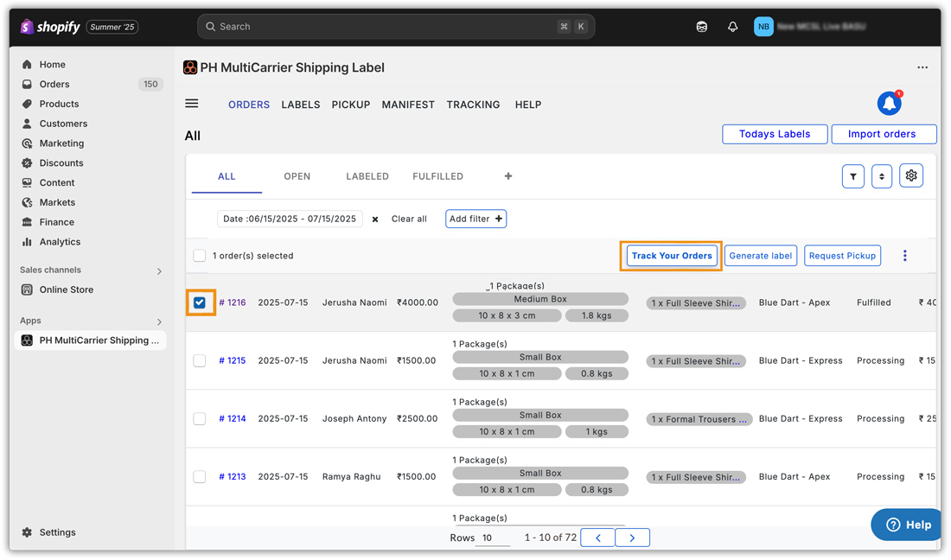Open the Add filter dropdown
Screen dimensions: 951x560
pyautogui.click(x=476, y=219)
